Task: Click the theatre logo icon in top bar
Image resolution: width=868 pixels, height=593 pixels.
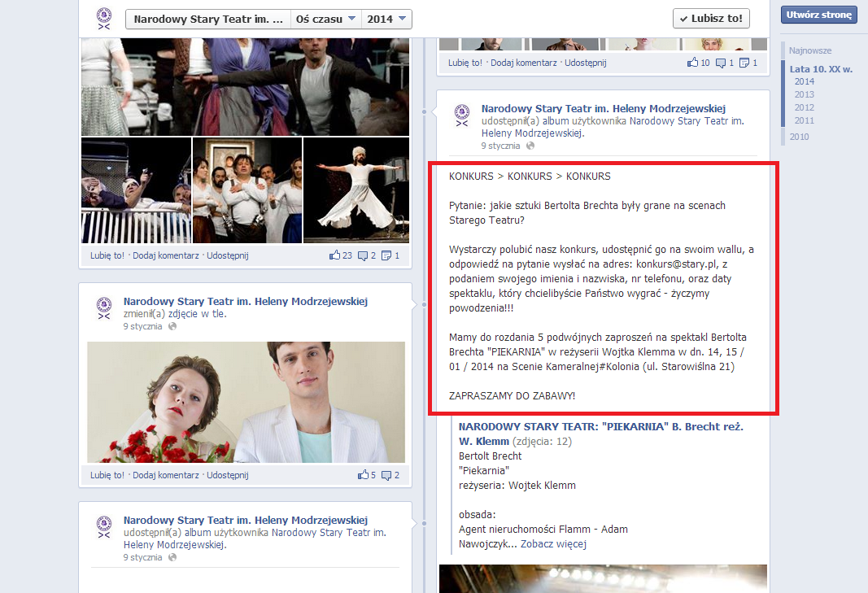Action: 104,19
